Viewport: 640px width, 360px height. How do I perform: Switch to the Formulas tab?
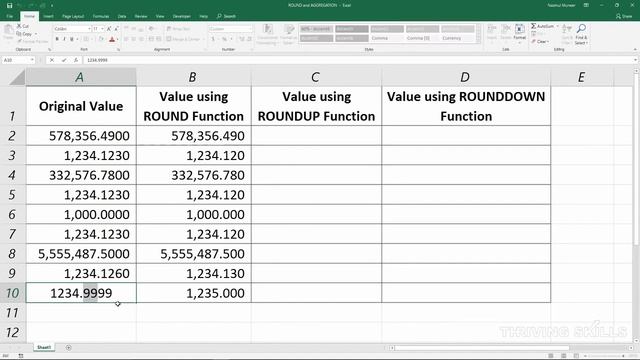101,16
